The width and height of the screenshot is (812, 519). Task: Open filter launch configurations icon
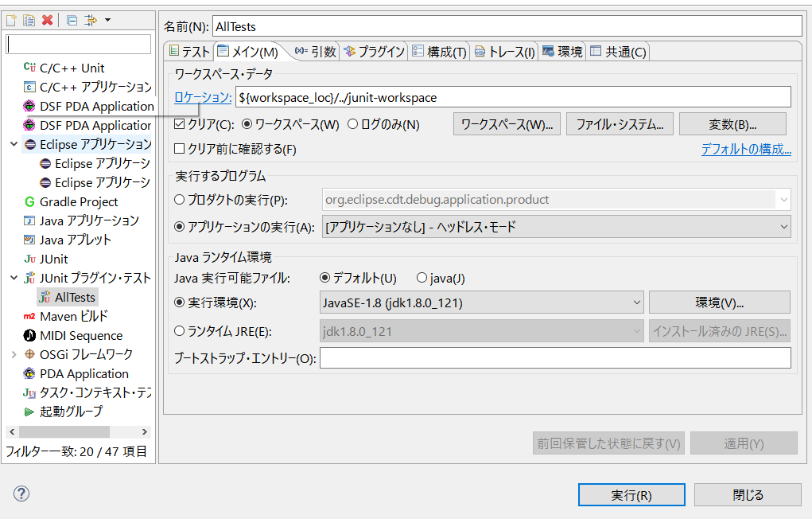coord(91,20)
